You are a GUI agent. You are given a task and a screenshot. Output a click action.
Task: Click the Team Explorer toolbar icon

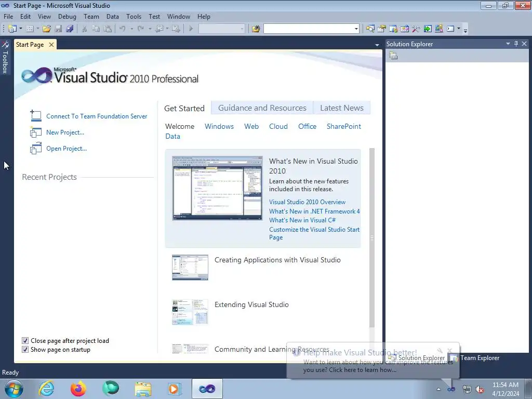tap(393, 29)
